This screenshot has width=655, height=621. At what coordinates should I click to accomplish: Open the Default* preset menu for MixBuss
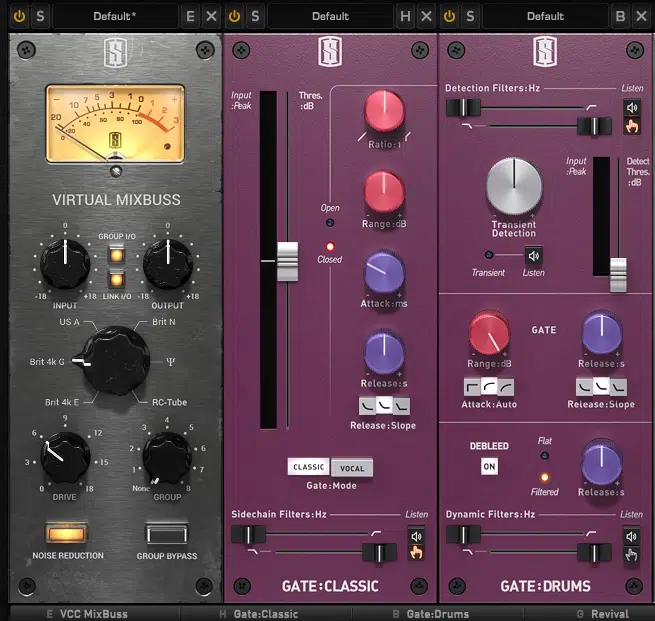pyautogui.click(x=114, y=16)
